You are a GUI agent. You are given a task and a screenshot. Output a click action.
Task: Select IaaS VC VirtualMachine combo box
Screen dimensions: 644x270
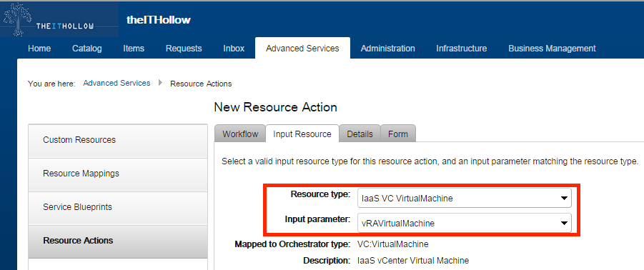[x=464, y=199]
